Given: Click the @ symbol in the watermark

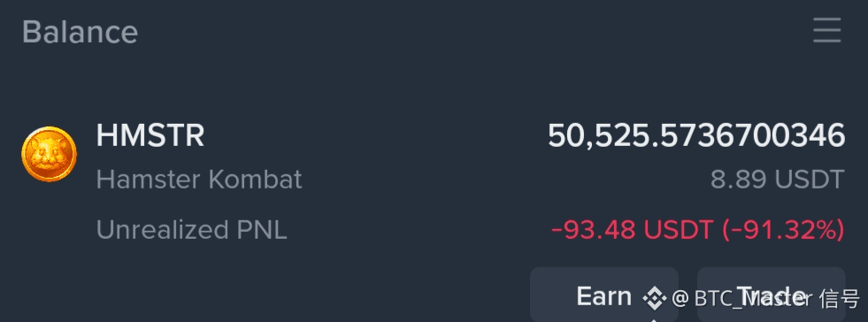Looking at the screenshot, I should click(680, 299).
